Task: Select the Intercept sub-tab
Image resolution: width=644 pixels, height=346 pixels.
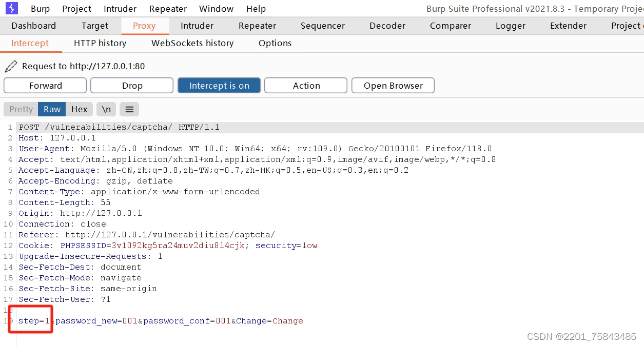Action: coord(30,43)
